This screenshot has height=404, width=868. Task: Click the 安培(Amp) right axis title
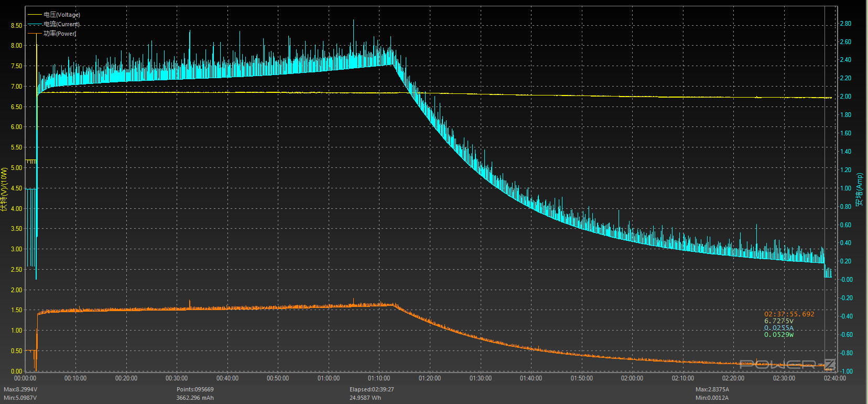[859, 189]
